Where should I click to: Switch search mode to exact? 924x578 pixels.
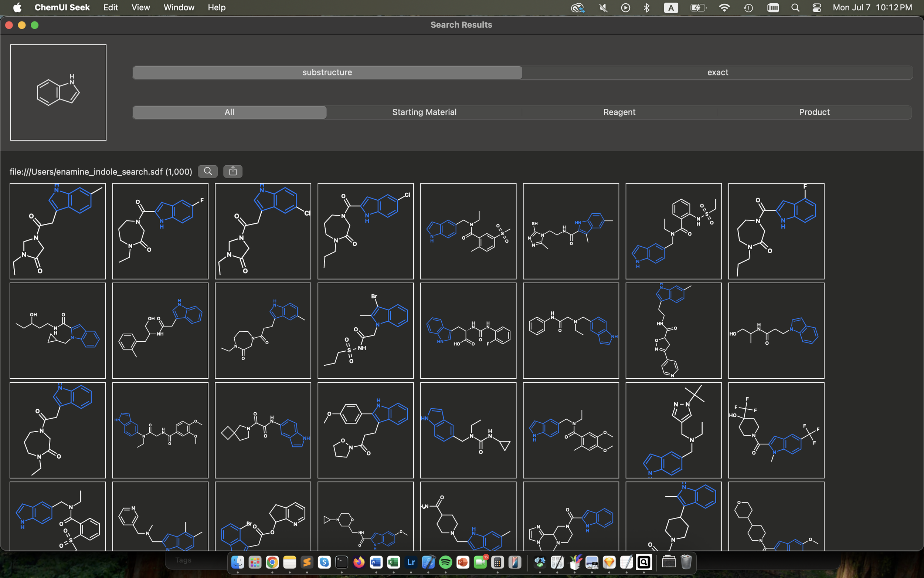tap(717, 72)
